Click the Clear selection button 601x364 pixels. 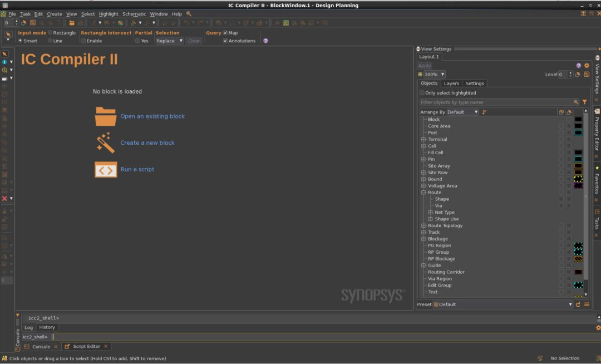(194, 41)
